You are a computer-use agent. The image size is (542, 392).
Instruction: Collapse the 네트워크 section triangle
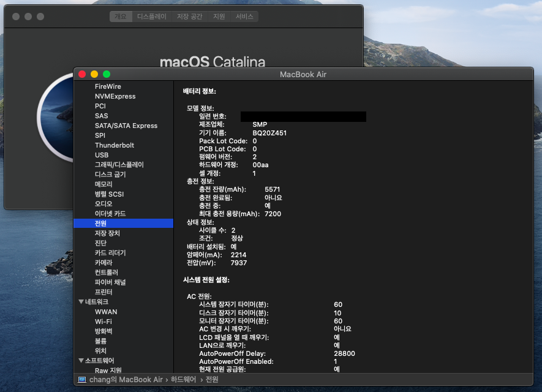pyautogui.click(x=81, y=302)
